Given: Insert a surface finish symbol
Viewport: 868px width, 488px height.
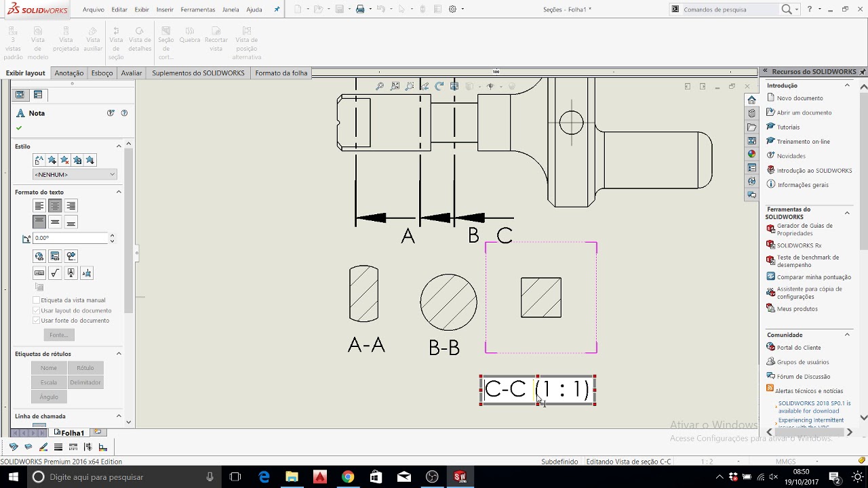Looking at the screenshot, I should click(55, 273).
